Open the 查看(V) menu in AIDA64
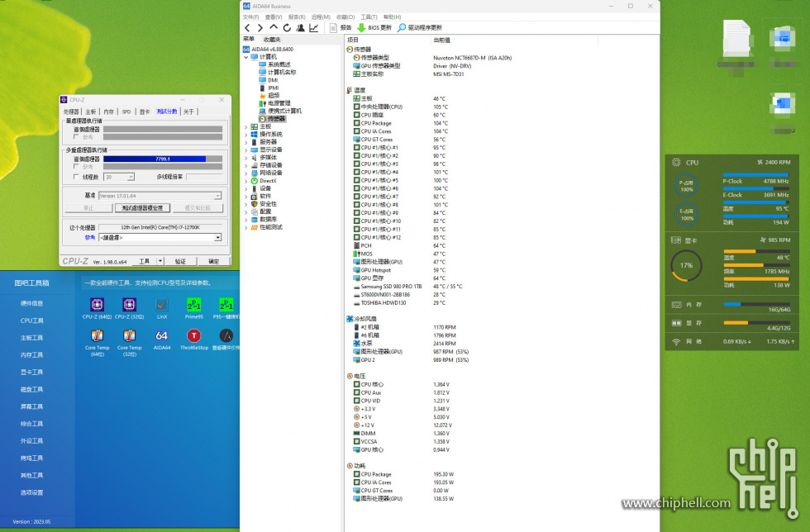Viewport: 810px width, 532px height. pyautogui.click(x=274, y=17)
